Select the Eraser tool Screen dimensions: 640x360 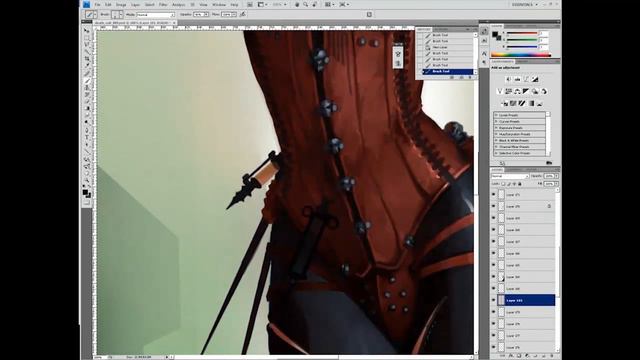[x=87, y=102]
